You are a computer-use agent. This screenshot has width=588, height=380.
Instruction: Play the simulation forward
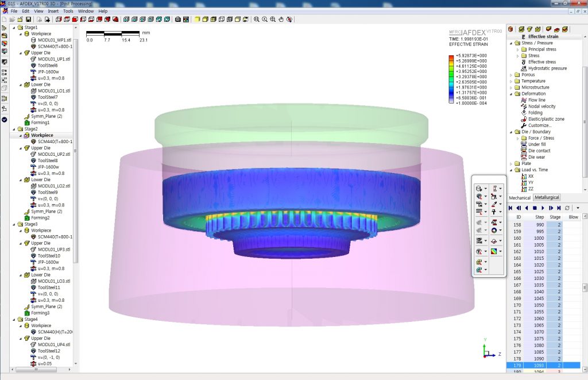tap(543, 208)
